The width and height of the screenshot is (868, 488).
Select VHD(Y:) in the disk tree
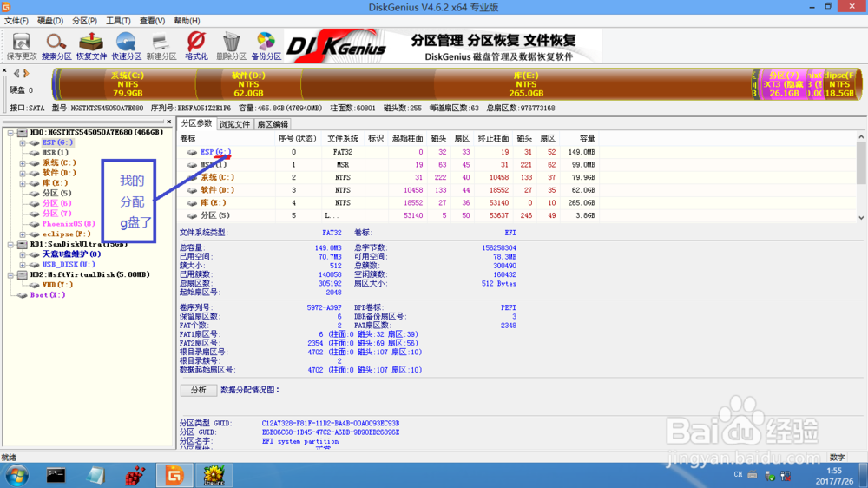coord(57,285)
